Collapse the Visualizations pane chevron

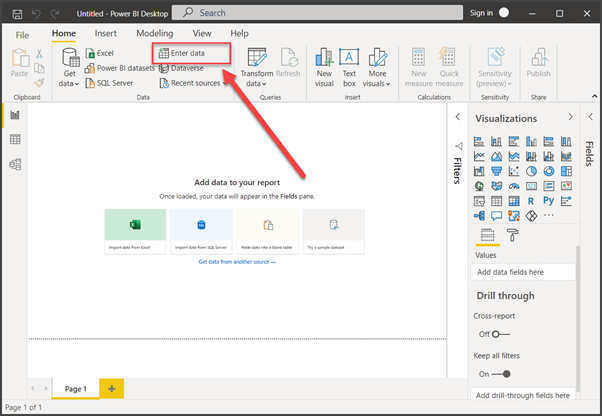coord(570,117)
